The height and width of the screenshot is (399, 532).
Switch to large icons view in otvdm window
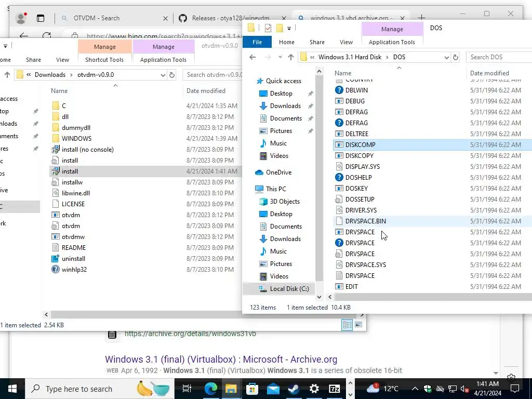click(358, 325)
